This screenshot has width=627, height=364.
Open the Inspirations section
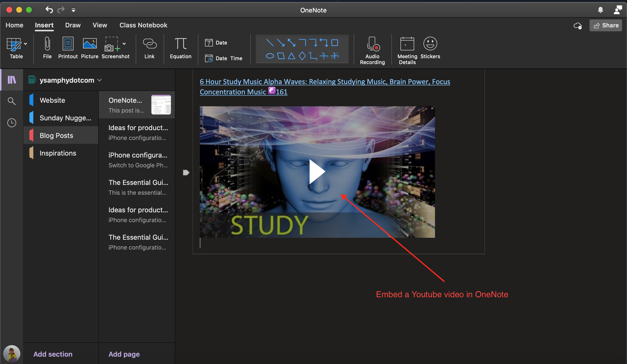tap(61, 153)
